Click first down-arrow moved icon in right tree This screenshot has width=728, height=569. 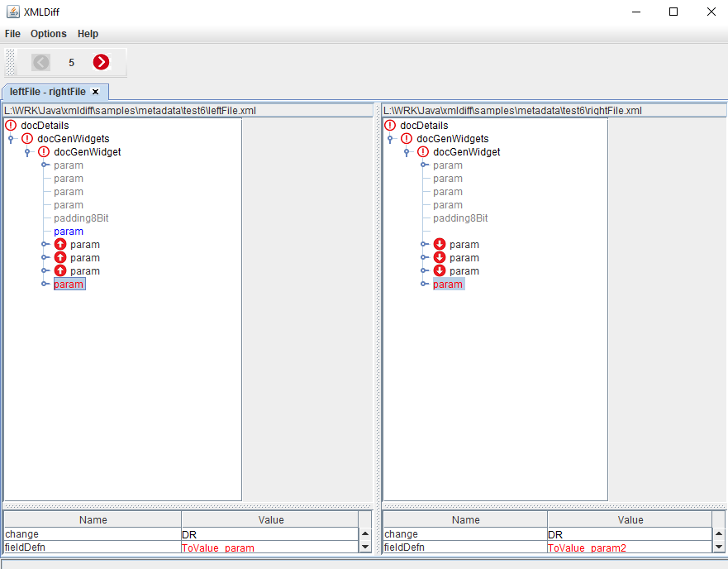440,244
